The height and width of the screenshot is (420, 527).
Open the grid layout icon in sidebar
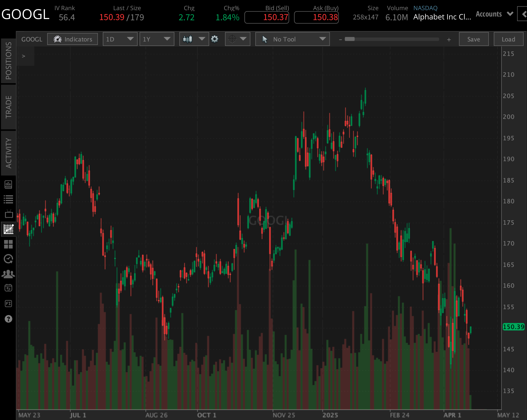[x=8, y=244]
